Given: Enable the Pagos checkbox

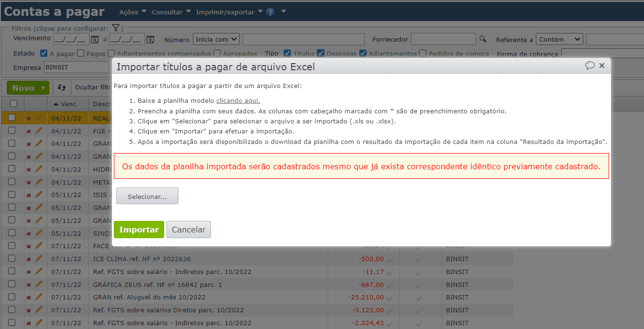Looking at the screenshot, I should [x=80, y=54].
